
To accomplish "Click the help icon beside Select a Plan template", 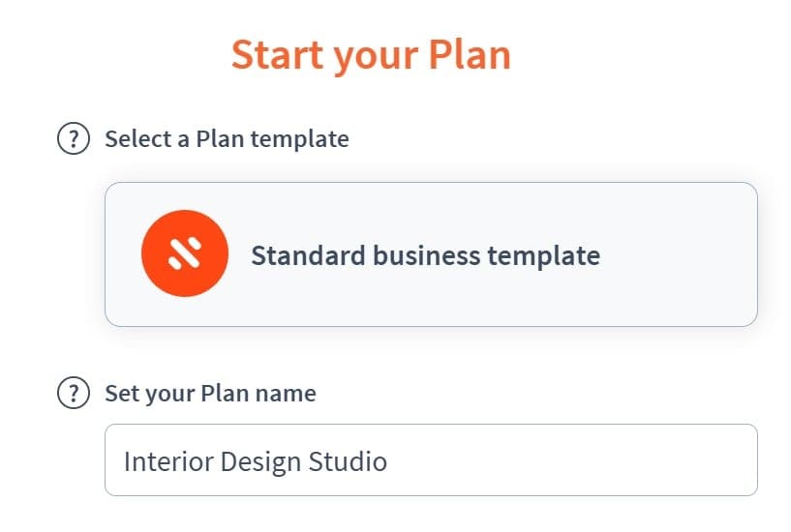I will [74, 138].
